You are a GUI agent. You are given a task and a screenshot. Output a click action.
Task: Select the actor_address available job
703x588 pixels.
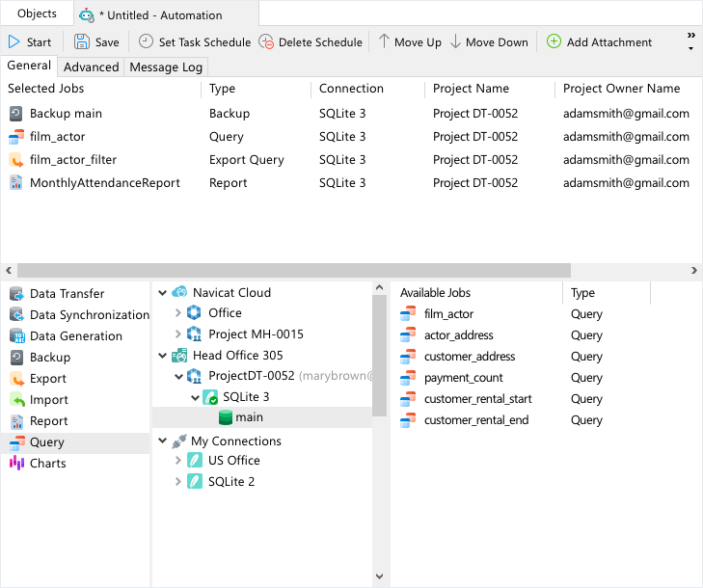(459, 335)
